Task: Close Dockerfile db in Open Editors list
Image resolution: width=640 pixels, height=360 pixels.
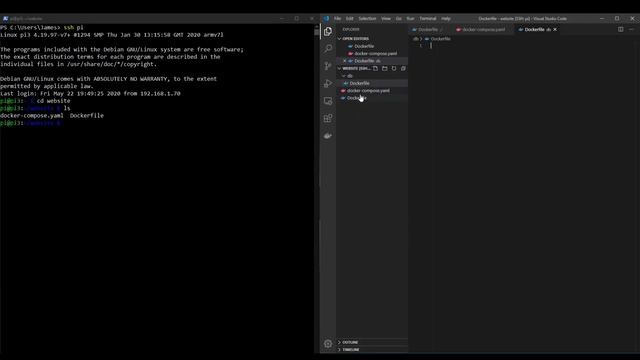Action: [x=345, y=61]
